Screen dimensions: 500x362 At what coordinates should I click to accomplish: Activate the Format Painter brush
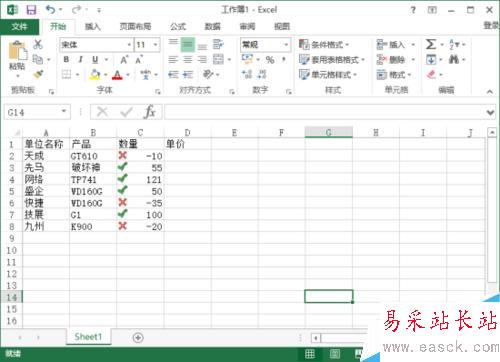[x=38, y=74]
